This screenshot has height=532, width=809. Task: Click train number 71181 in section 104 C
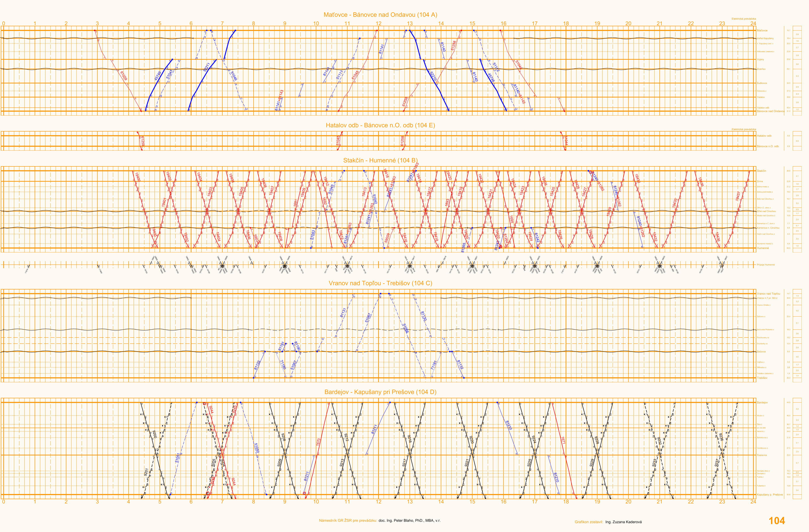pos(433,365)
